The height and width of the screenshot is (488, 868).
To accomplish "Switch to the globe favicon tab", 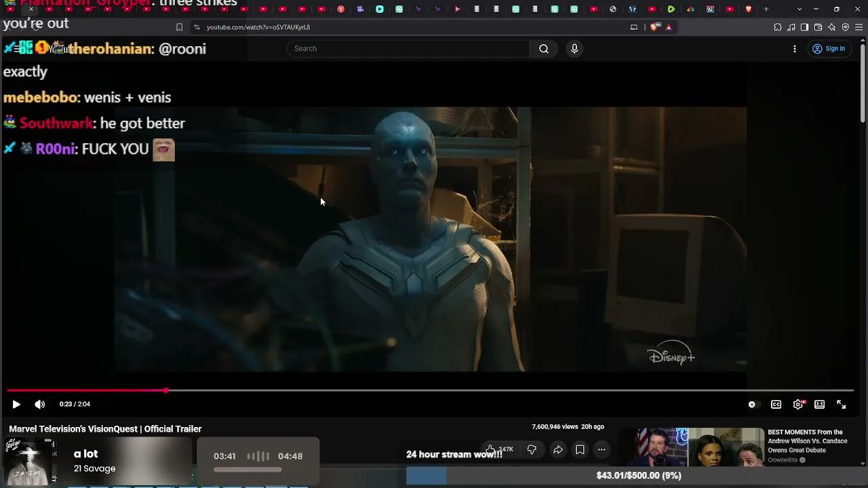I will click(613, 9).
